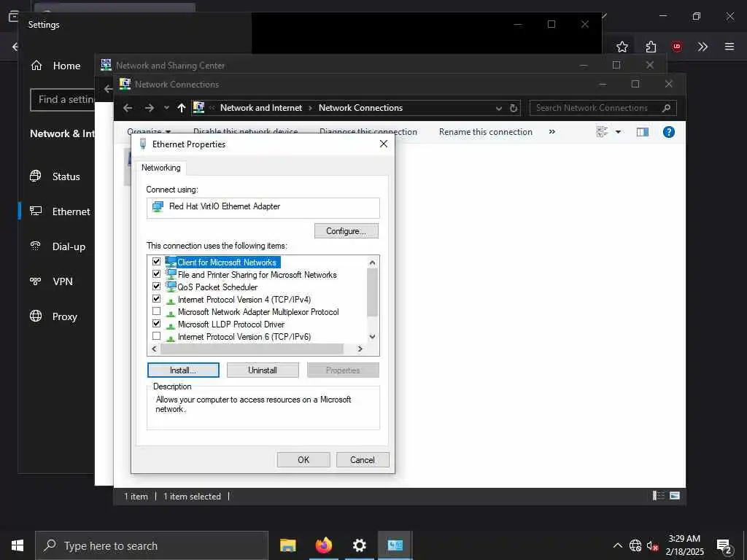Switch to details view in status bar
747x560 pixels.
coord(659,496)
